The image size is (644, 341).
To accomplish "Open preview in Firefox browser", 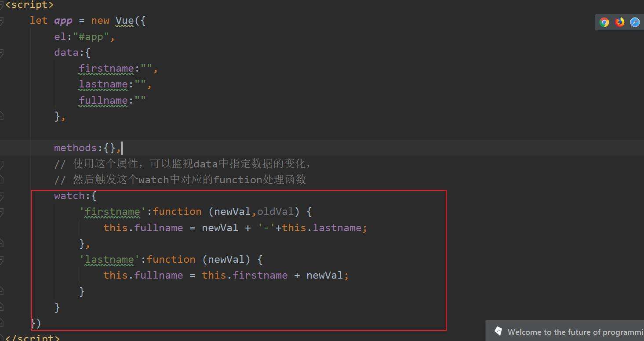I will point(620,22).
